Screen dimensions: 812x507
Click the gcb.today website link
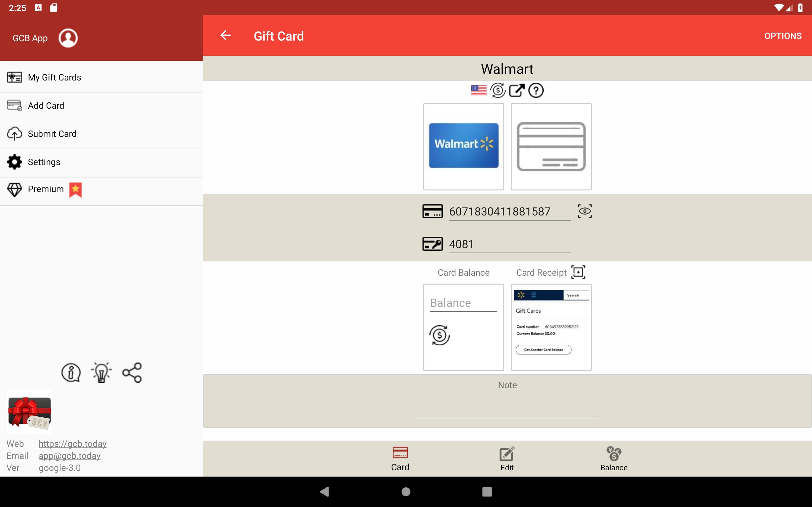(x=73, y=443)
